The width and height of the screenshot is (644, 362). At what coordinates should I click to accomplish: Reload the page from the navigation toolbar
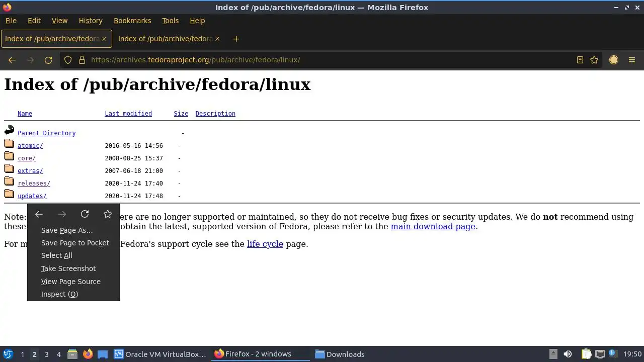[x=48, y=60]
